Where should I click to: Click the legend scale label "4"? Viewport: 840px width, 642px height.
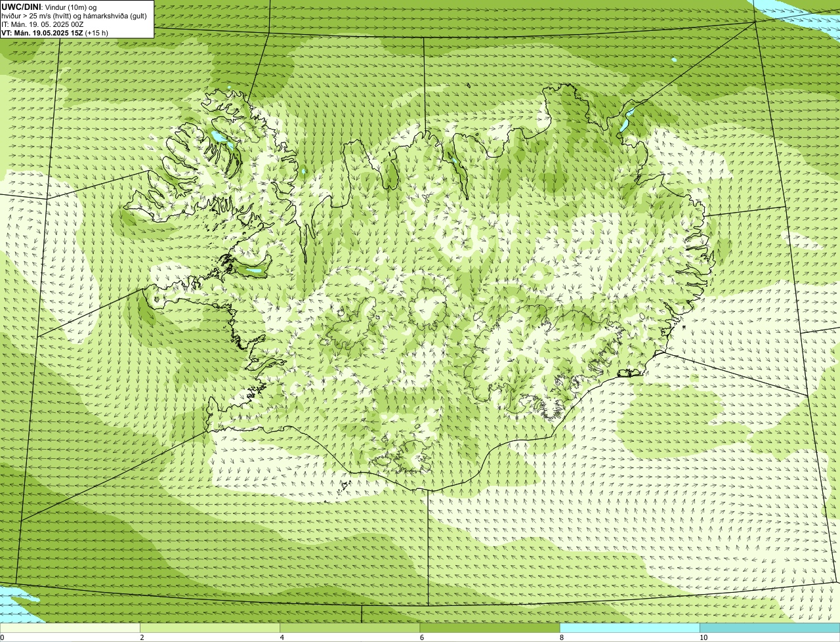pyautogui.click(x=282, y=637)
